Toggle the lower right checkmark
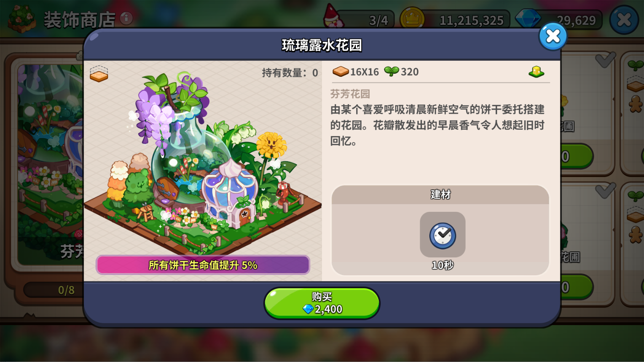Image resolution: width=644 pixels, height=362 pixels. (605, 190)
